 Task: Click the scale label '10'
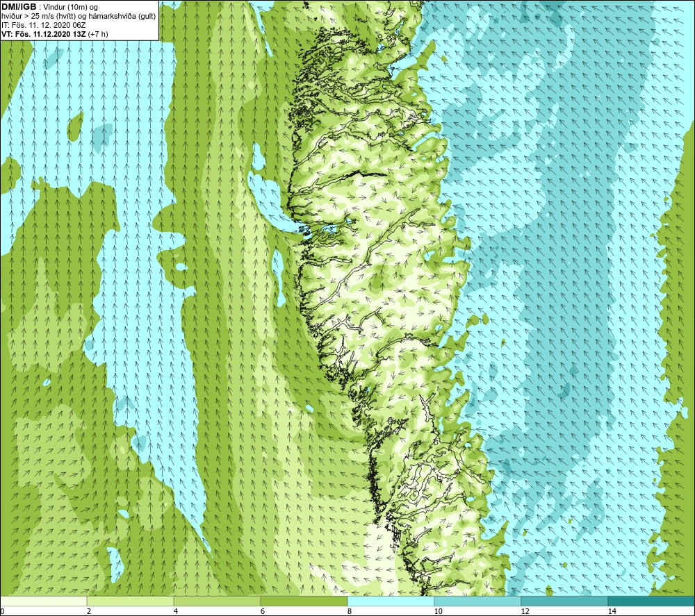438,611
